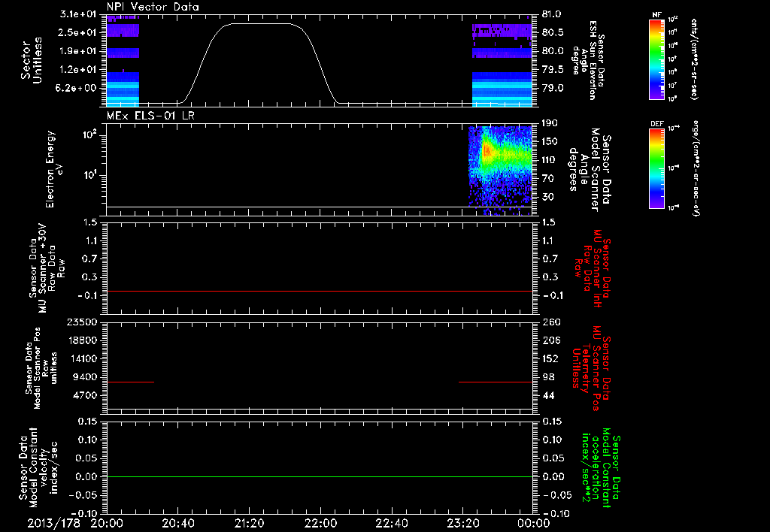Select the "NF" label above color bar
This screenshot has height=532, width=770.
(656, 15)
